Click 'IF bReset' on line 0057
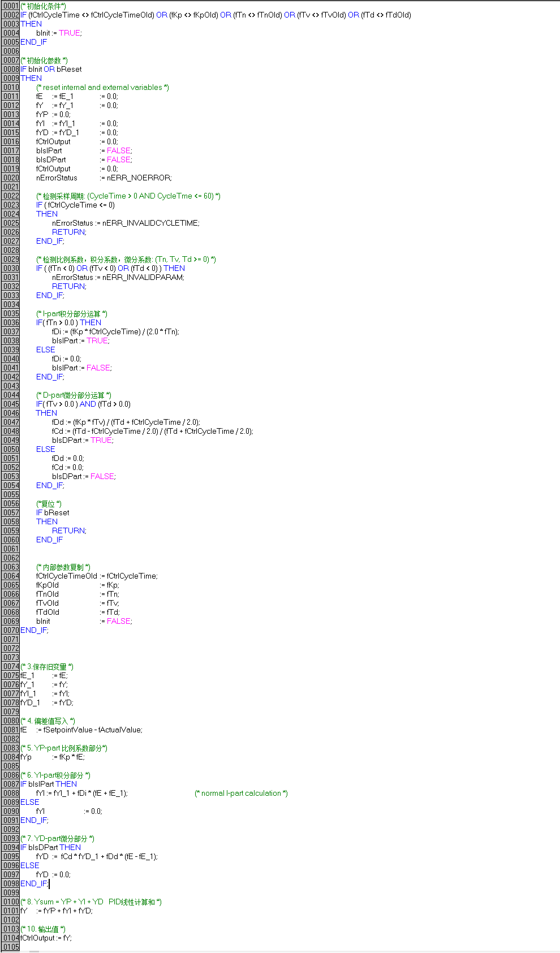The image size is (560, 953). click(53, 512)
